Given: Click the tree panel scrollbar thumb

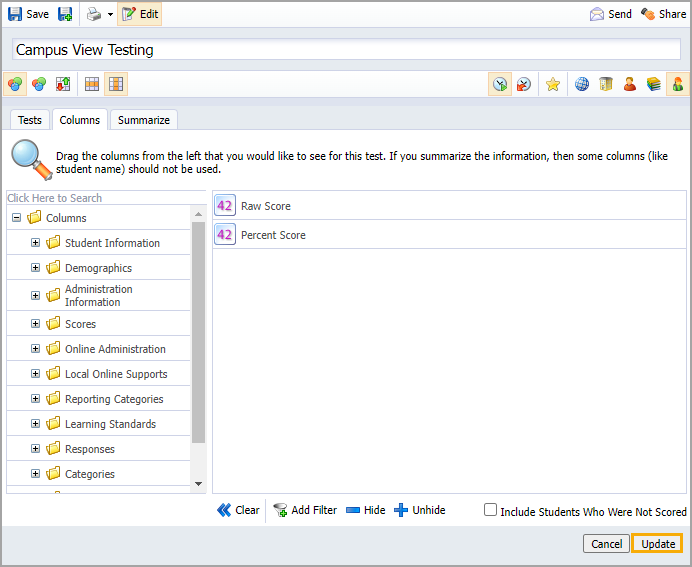Looking at the screenshot, I should click(x=199, y=332).
